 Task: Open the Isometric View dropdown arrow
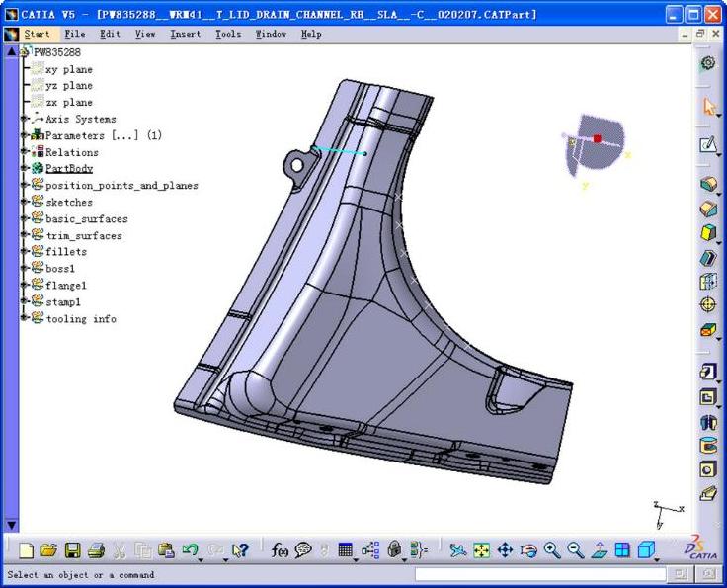(x=657, y=560)
